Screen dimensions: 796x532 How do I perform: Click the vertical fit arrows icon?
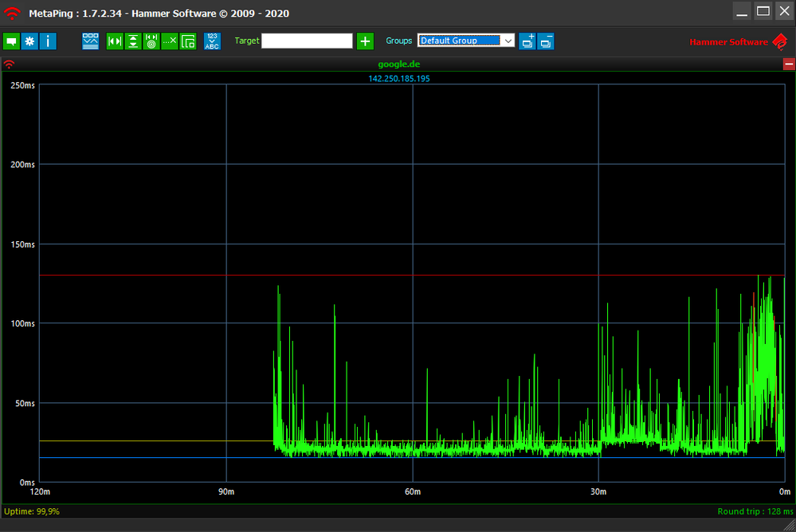click(x=133, y=41)
